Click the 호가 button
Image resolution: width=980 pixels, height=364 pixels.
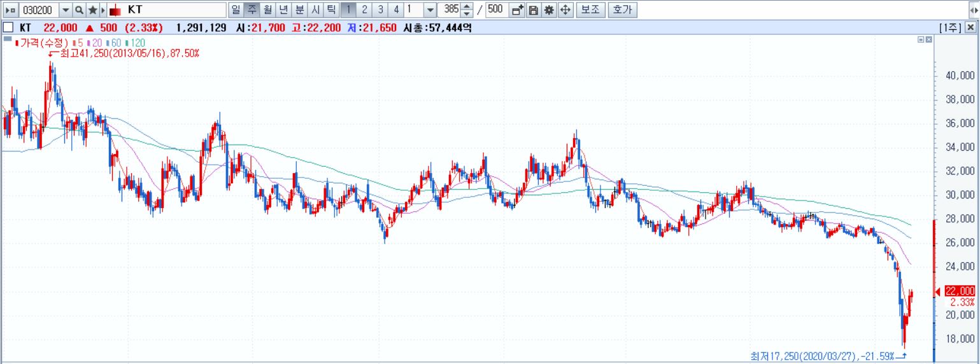[x=622, y=10]
